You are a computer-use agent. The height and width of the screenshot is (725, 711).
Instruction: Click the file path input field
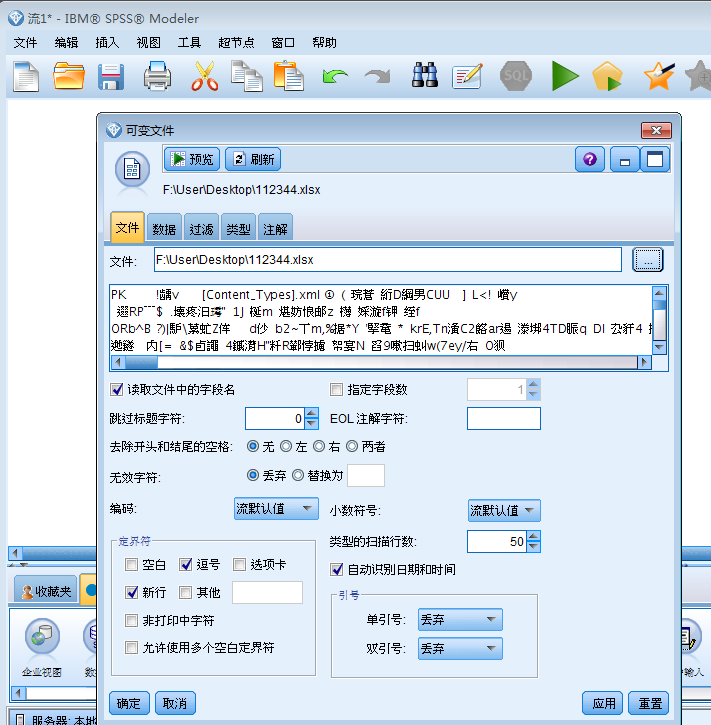(387, 260)
